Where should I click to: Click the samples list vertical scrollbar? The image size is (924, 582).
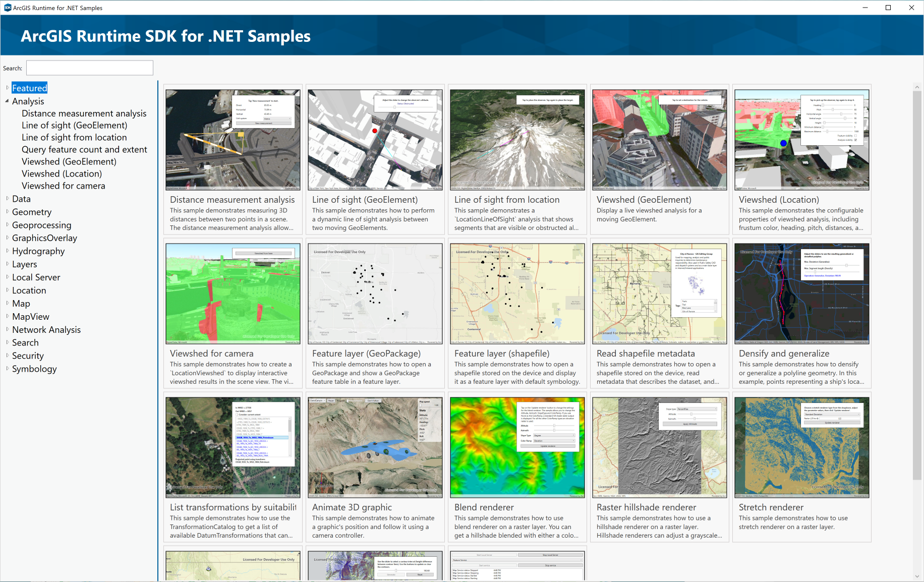coord(917,285)
